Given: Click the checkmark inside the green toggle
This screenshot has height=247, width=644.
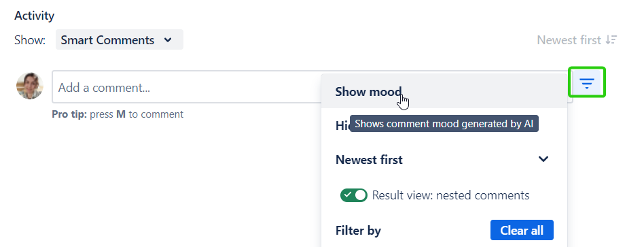Looking at the screenshot, I should tap(348, 195).
